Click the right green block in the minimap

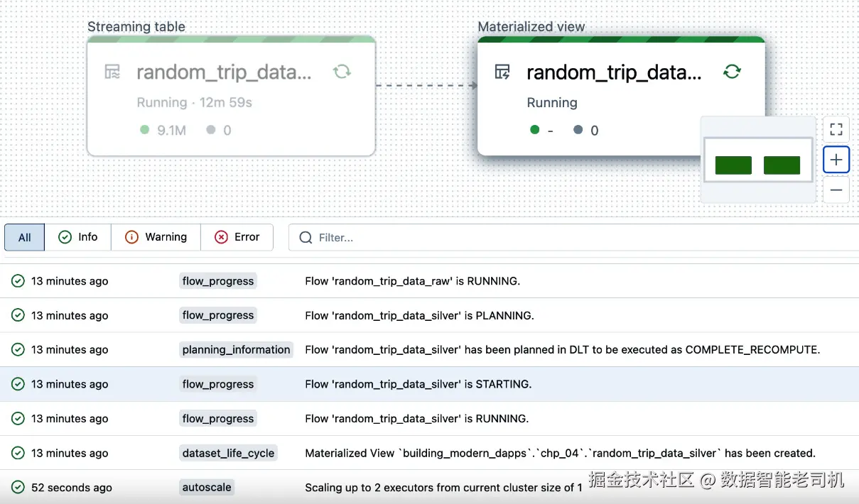tap(782, 165)
